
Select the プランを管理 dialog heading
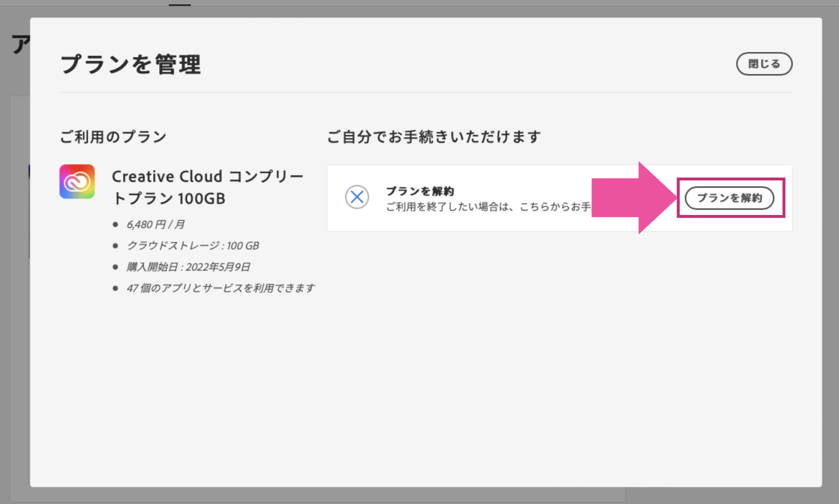(131, 64)
